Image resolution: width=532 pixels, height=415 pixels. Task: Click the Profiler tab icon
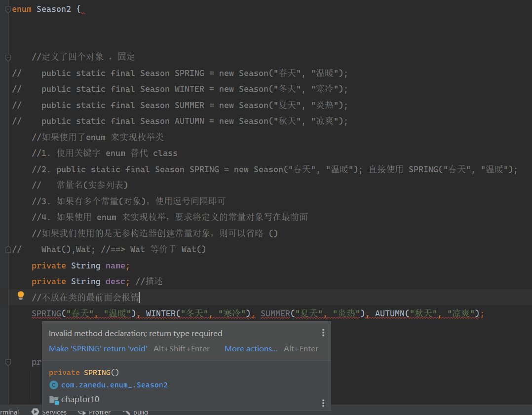tap(81, 412)
